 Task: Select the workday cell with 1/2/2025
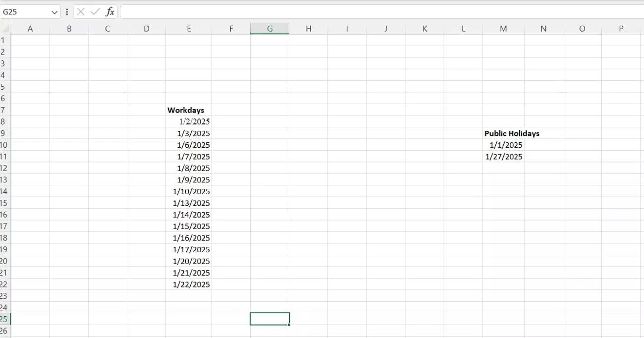[189, 121]
